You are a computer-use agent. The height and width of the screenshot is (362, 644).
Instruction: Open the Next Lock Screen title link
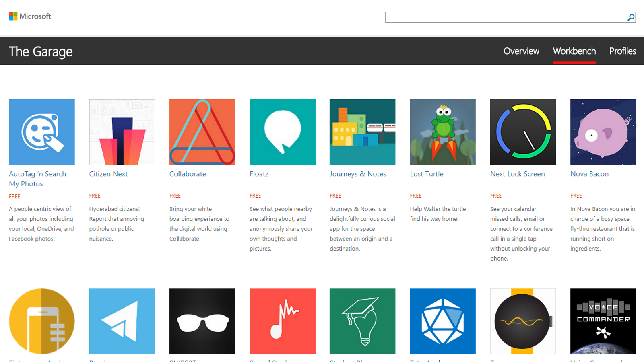click(517, 174)
